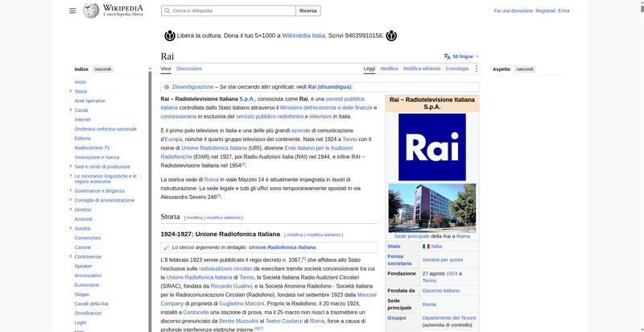Open the Modifica tab
Image resolution: width=644 pixels, height=332 pixels.
389,68
